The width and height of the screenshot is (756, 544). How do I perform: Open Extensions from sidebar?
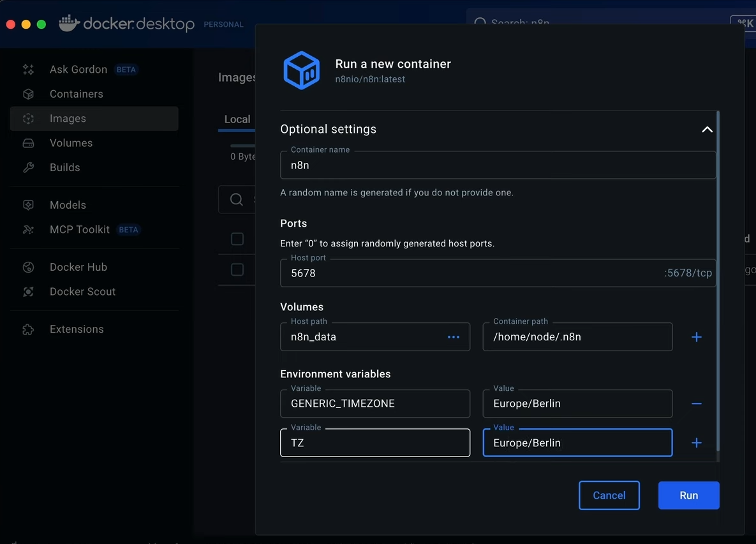(94, 329)
